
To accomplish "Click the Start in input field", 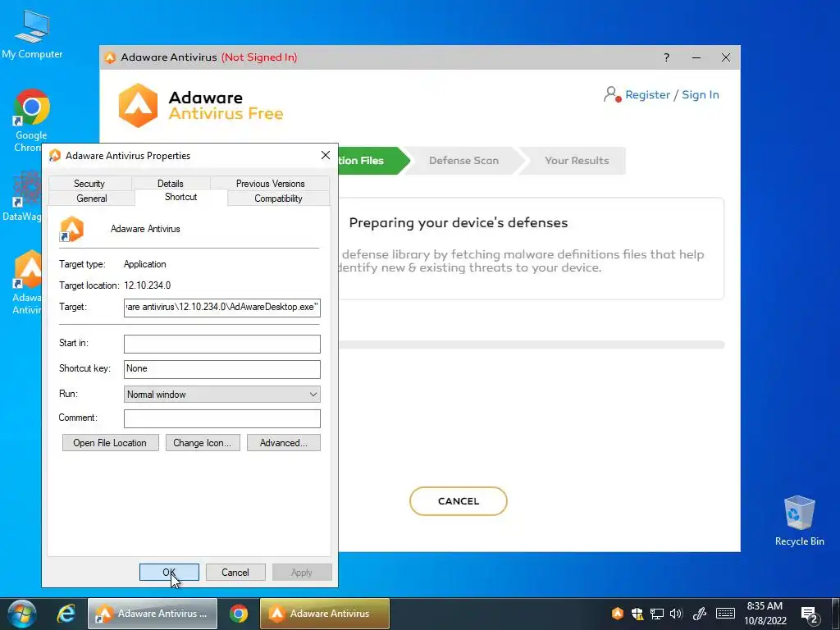I will (x=221, y=344).
